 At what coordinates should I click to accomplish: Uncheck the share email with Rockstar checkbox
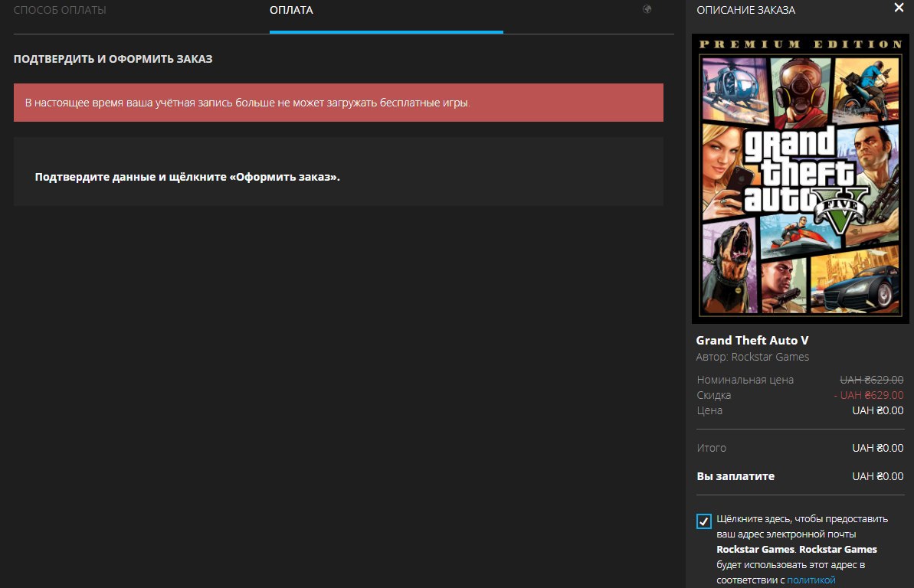tap(703, 521)
